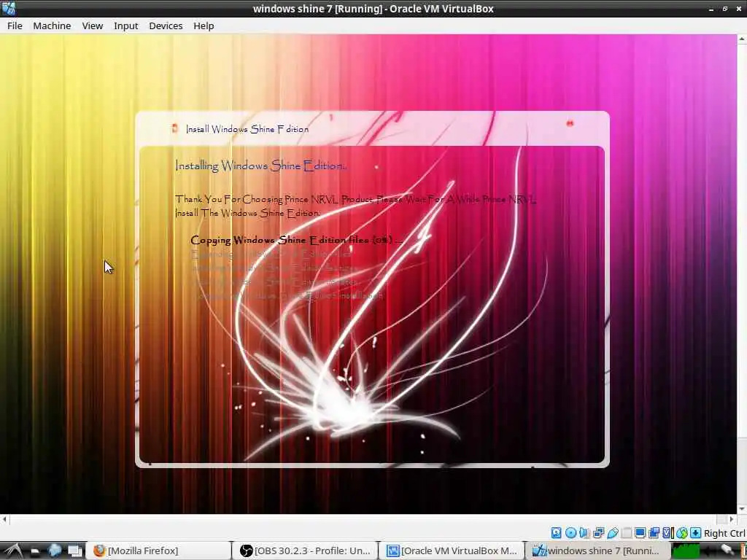Click the display status icon

(x=640, y=533)
